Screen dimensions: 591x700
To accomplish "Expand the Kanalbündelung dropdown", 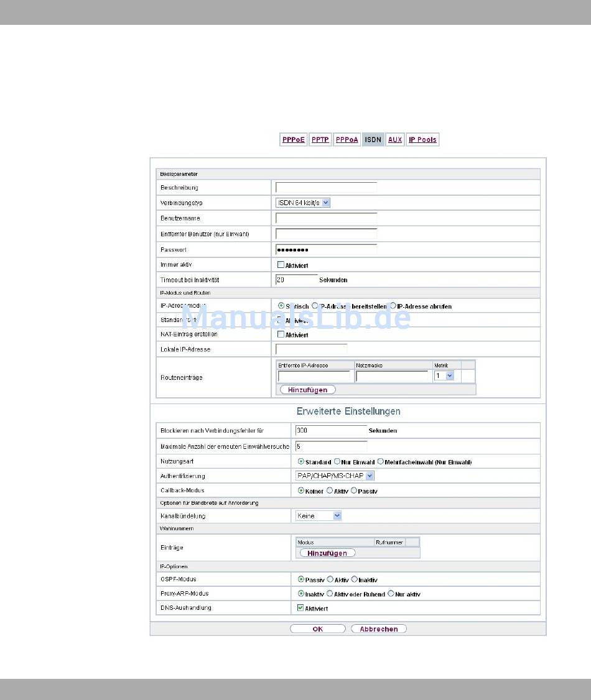I will 319,515.
